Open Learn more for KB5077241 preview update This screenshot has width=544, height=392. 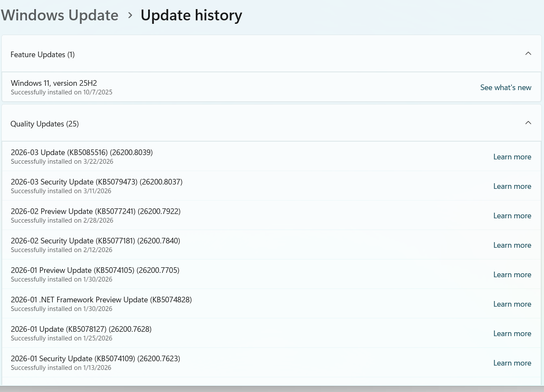(512, 216)
